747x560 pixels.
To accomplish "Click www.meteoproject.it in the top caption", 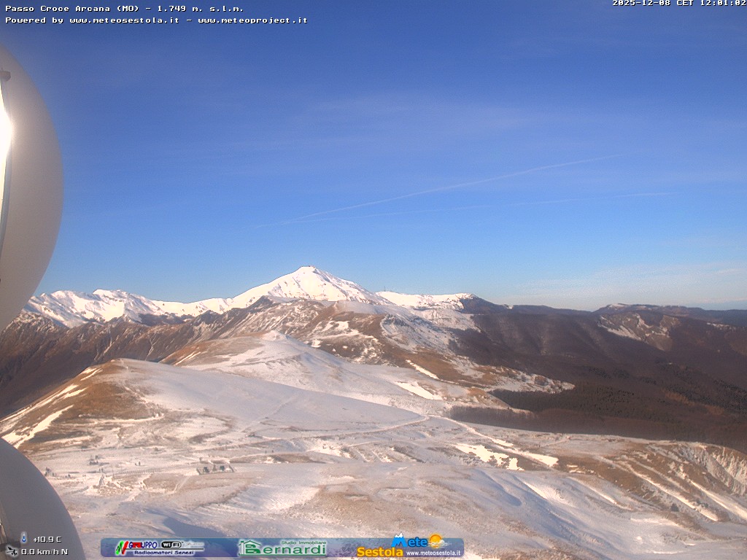I will click(x=252, y=20).
